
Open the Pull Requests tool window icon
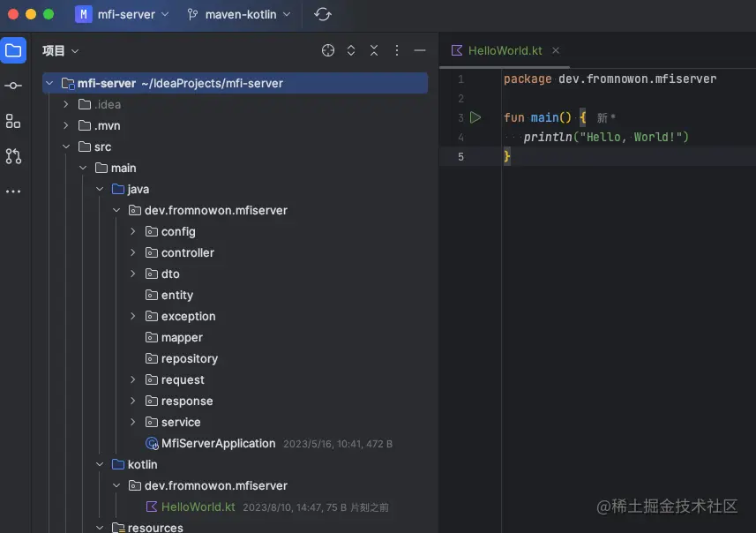click(x=13, y=156)
